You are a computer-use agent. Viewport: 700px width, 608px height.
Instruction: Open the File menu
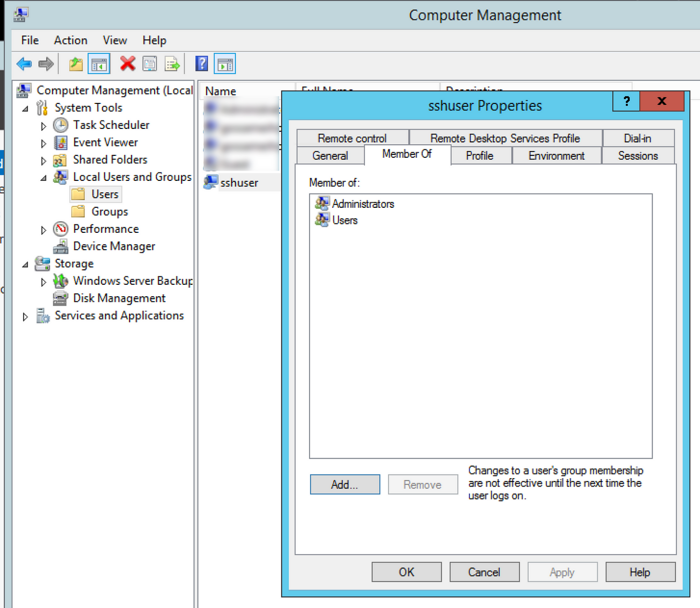pos(30,40)
